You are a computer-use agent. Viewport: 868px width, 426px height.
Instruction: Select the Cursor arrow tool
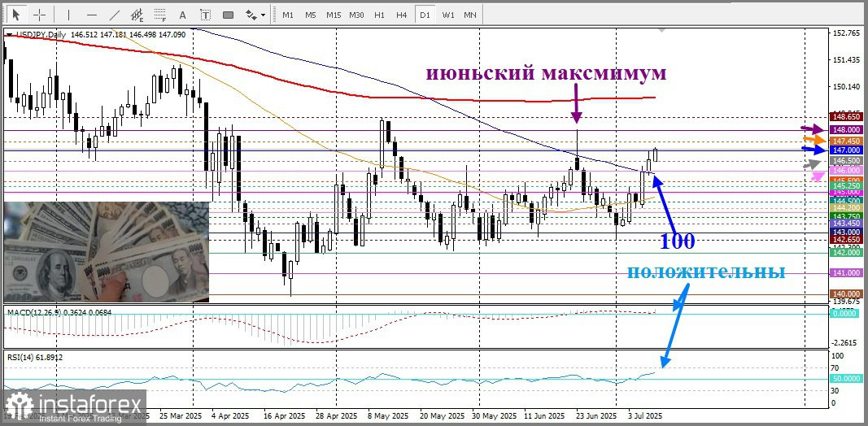15,15
